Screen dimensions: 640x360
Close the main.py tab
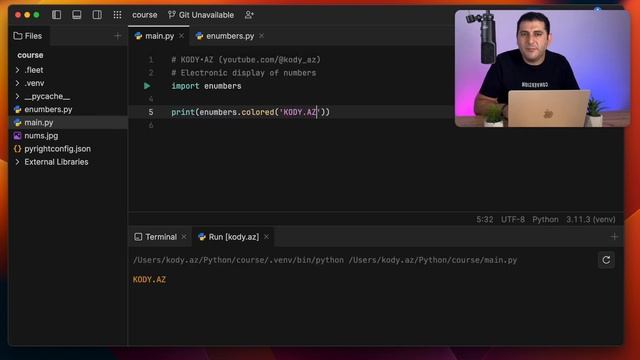click(182, 36)
